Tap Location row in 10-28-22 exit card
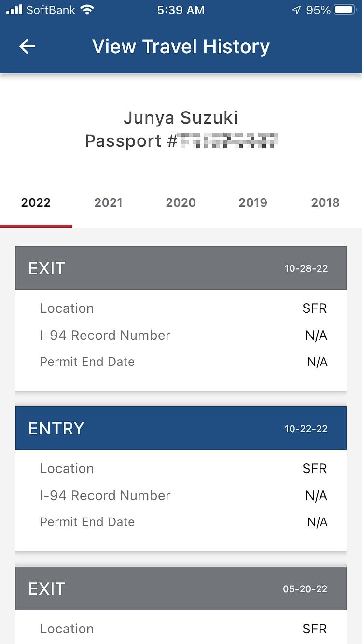 pos(181,308)
